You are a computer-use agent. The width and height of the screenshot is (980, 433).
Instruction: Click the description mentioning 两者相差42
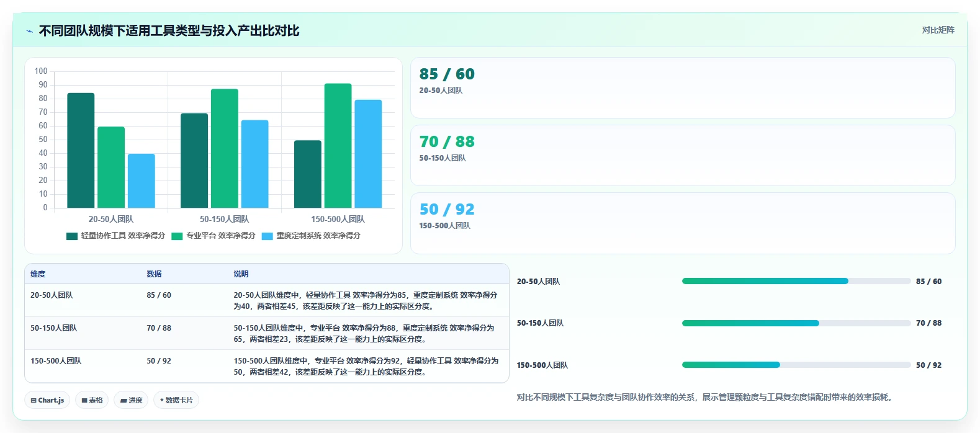click(366, 367)
